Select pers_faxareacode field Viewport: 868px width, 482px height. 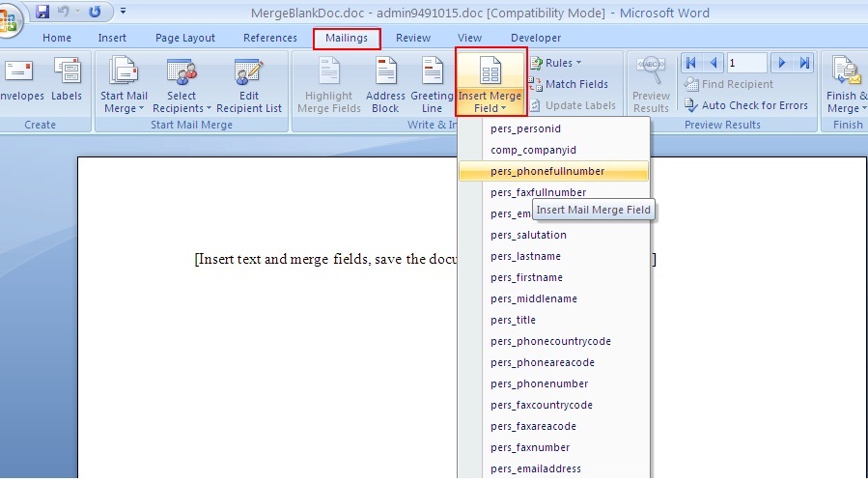553,426
